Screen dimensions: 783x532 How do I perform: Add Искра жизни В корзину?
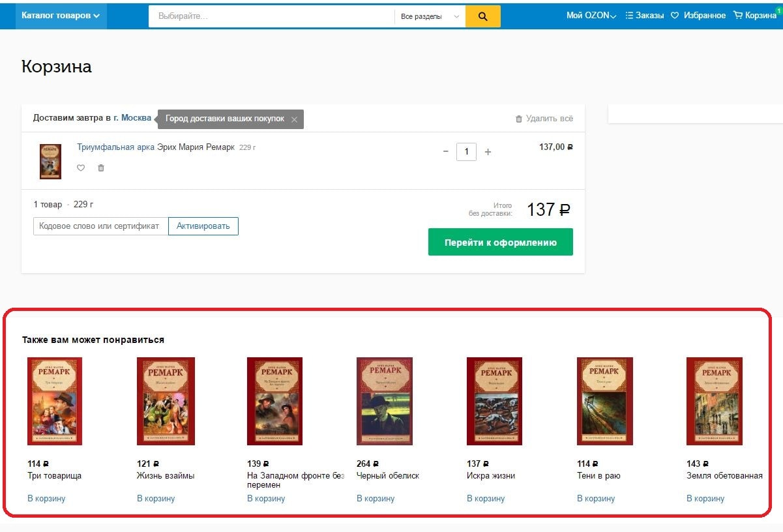[x=486, y=499]
